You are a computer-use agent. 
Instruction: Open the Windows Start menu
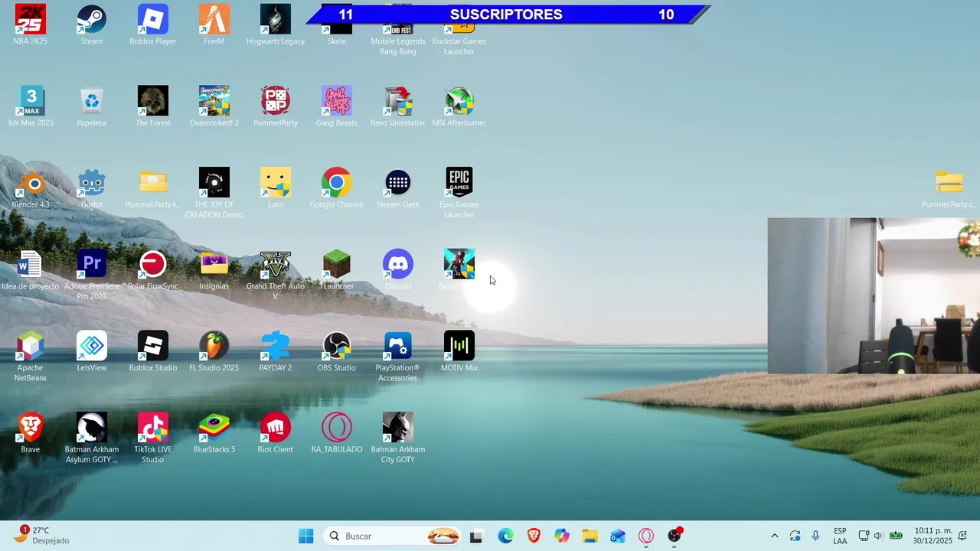point(306,536)
